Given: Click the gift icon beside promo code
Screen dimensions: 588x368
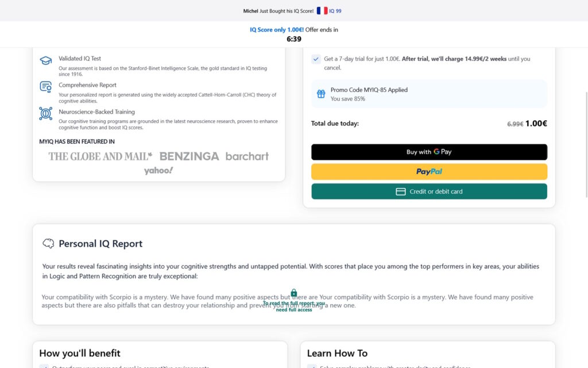Looking at the screenshot, I should [321, 94].
